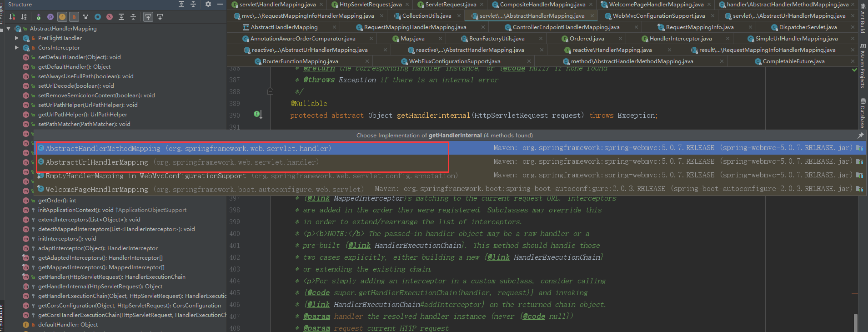
Task: Toggle sort by visibility in Structure toolbar
Action: pyautogui.click(x=12, y=17)
